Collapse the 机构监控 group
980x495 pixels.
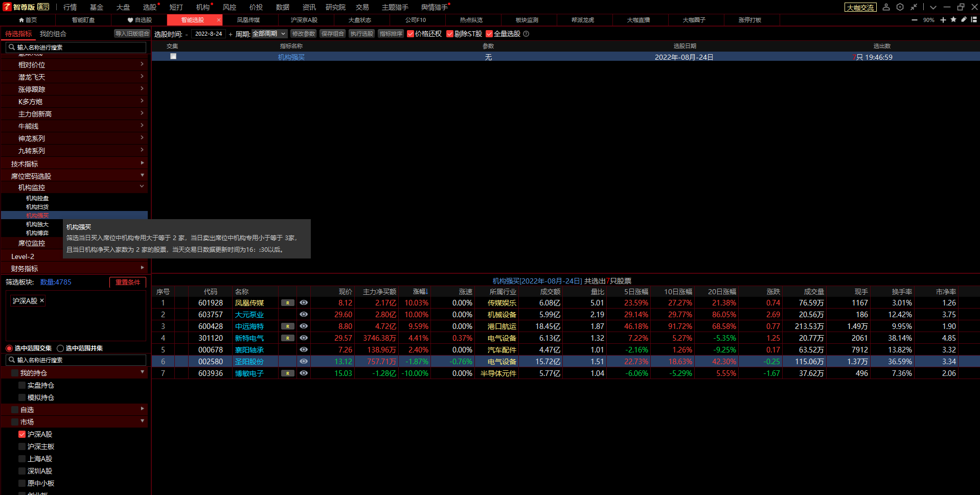[x=75, y=187]
